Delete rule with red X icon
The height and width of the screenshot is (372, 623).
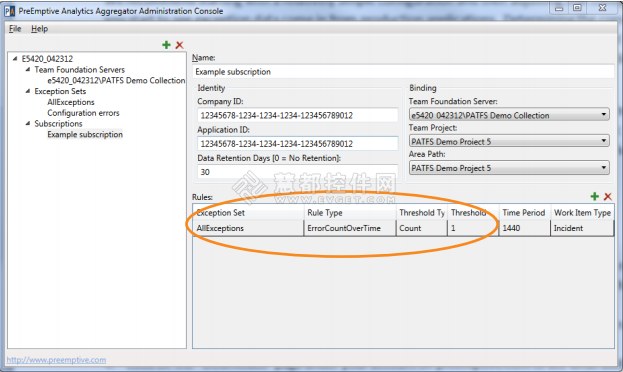point(608,196)
